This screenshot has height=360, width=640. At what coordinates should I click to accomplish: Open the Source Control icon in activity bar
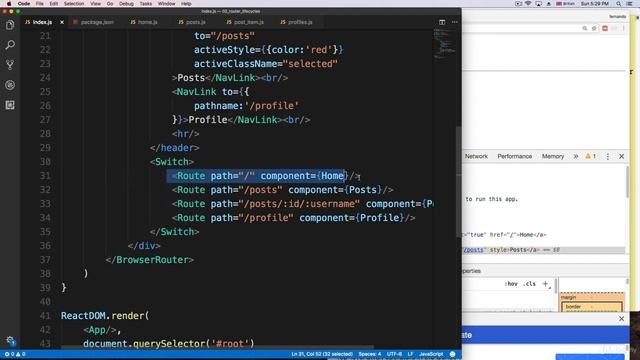coord(10,65)
